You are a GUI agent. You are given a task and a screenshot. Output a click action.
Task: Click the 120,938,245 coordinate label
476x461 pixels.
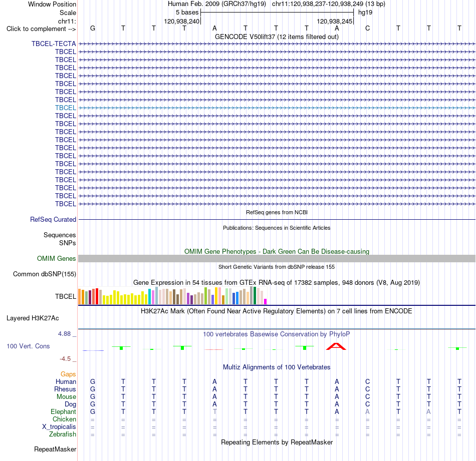point(335,21)
